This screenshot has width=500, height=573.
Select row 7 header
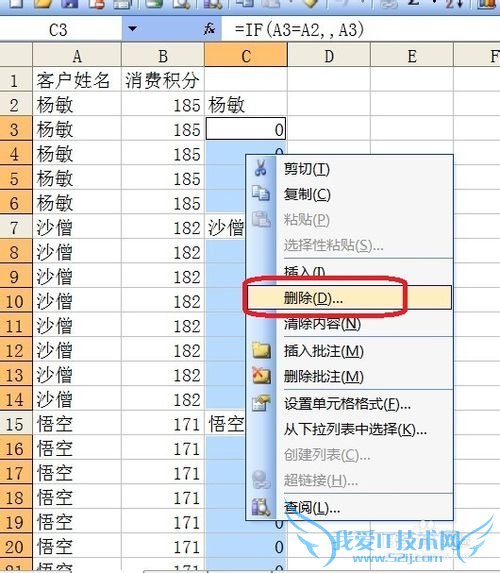(x=16, y=227)
